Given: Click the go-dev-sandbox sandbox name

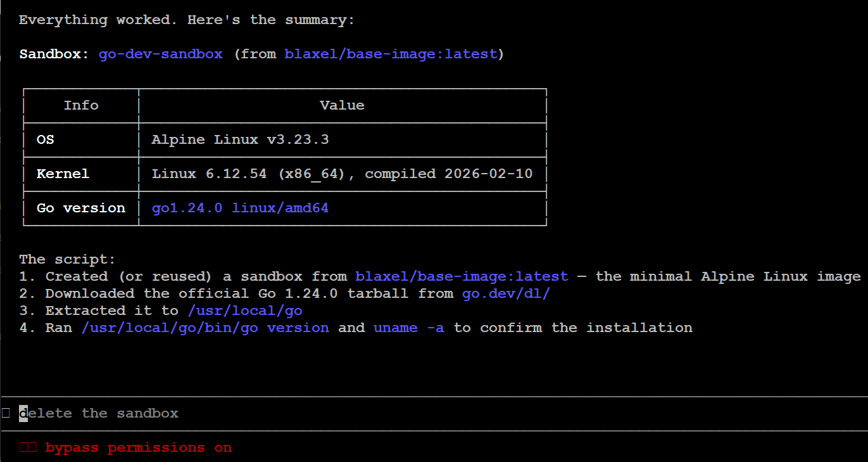Looking at the screenshot, I should (160, 54).
